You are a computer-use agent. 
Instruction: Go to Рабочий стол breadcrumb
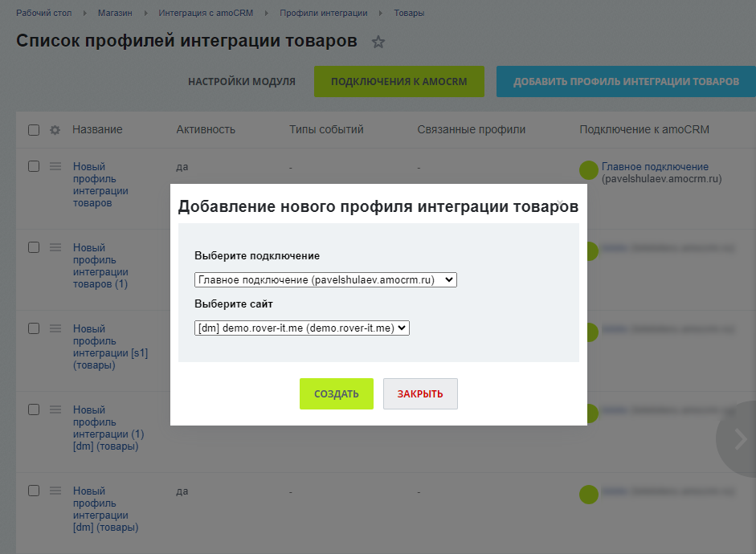point(44,13)
